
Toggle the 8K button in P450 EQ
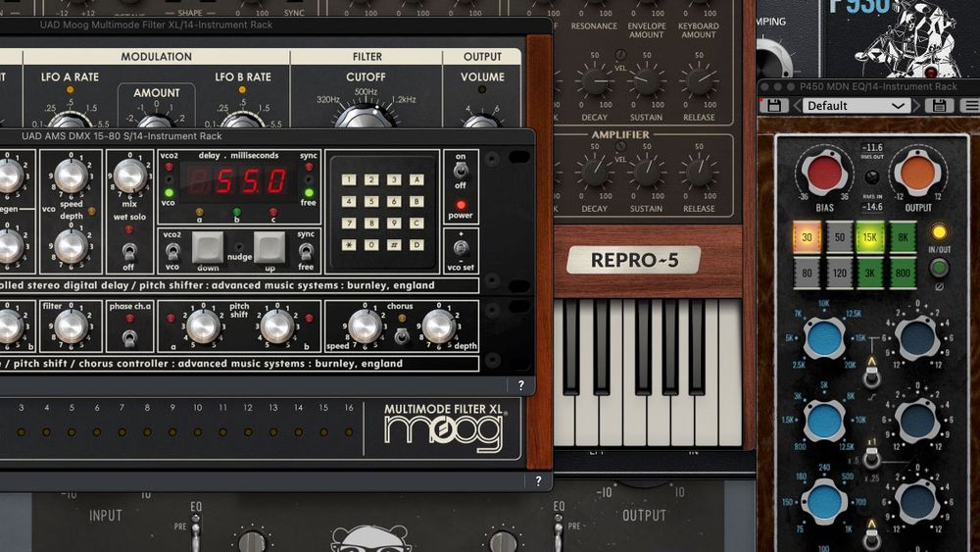coord(904,237)
